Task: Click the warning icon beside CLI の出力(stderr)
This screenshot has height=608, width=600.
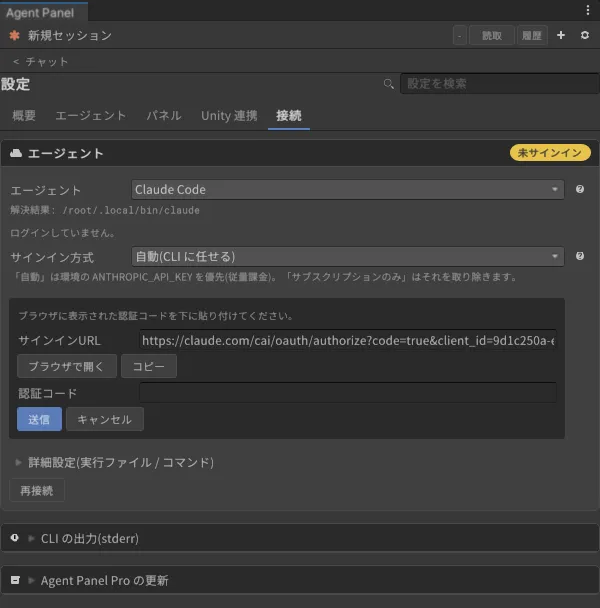Action: (x=14, y=538)
